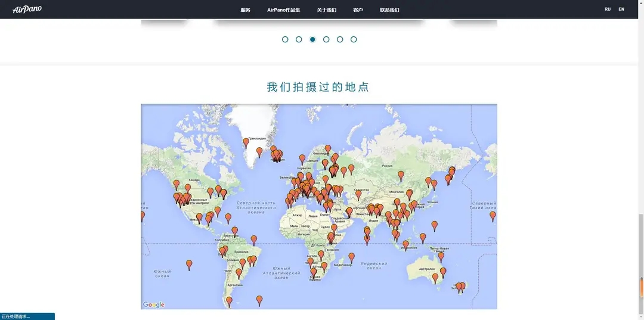Click the 联系我们 link

click(x=389, y=10)
